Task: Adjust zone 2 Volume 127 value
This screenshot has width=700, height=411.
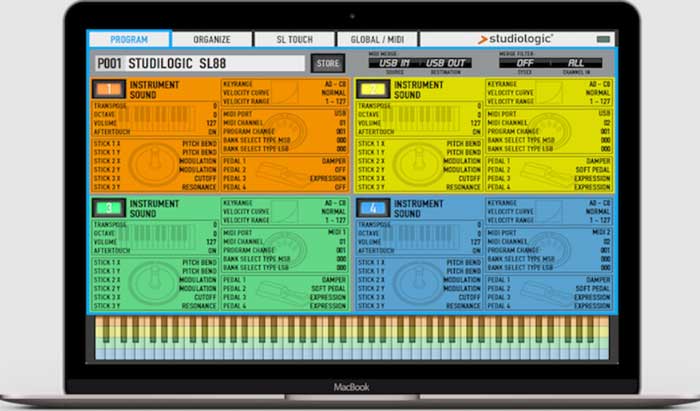Action: point(476,124)
